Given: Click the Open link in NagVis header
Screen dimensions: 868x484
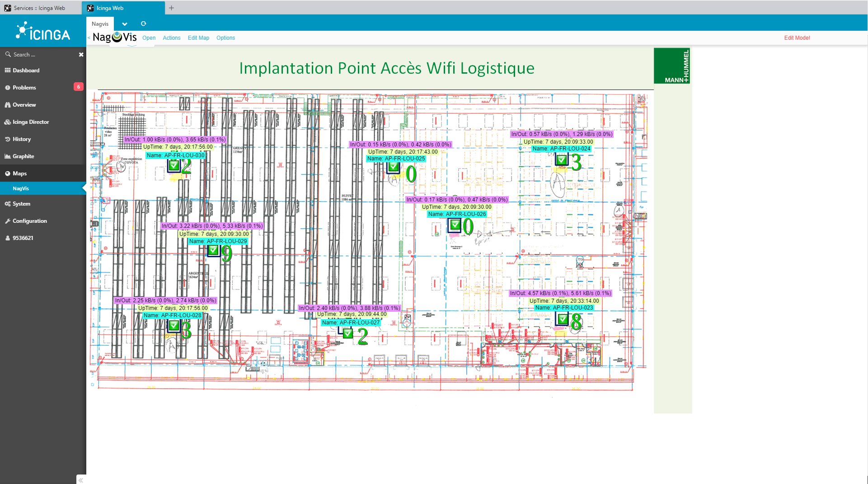Looking at the screenshot, I should pos(149,38).
